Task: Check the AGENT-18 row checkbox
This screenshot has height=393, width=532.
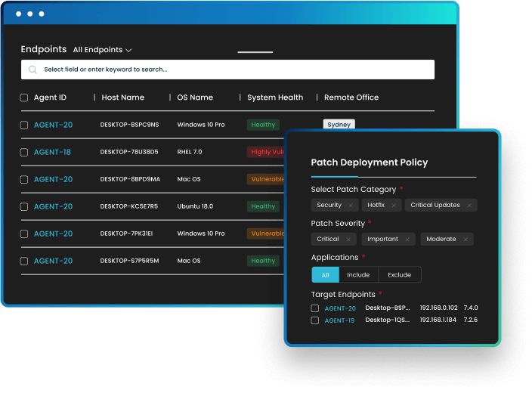Action: tap(24, 152)
